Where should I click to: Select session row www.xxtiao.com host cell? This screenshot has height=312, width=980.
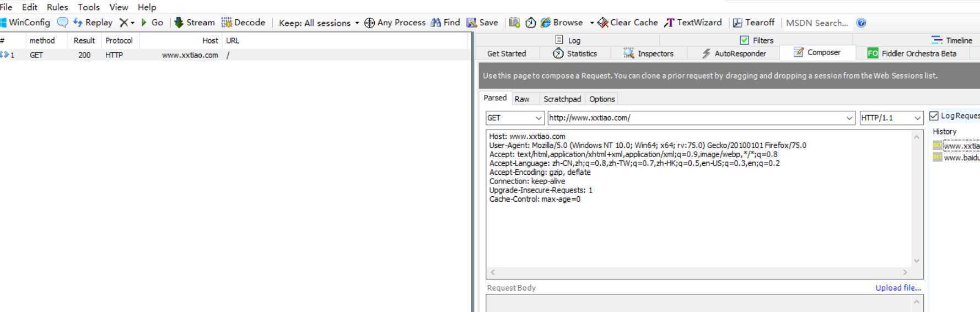coord(190,55)
